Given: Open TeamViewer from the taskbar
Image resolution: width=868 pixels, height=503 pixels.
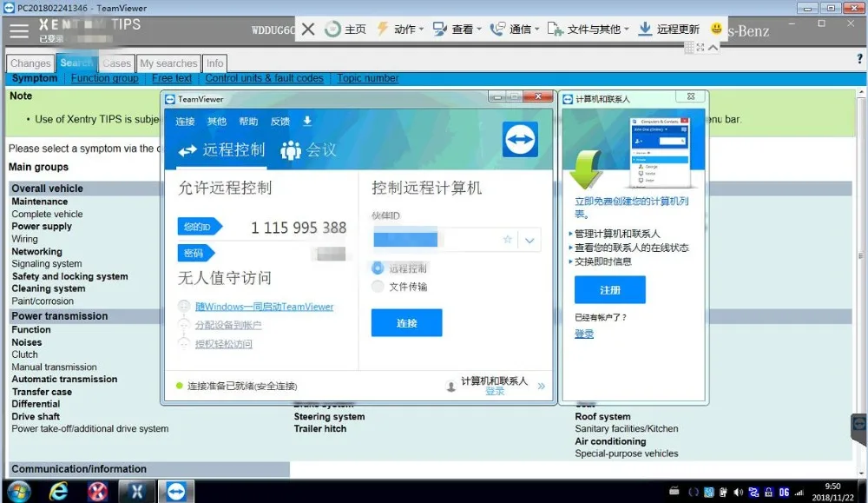Looking at the screenshot, I should pos(175,492).
